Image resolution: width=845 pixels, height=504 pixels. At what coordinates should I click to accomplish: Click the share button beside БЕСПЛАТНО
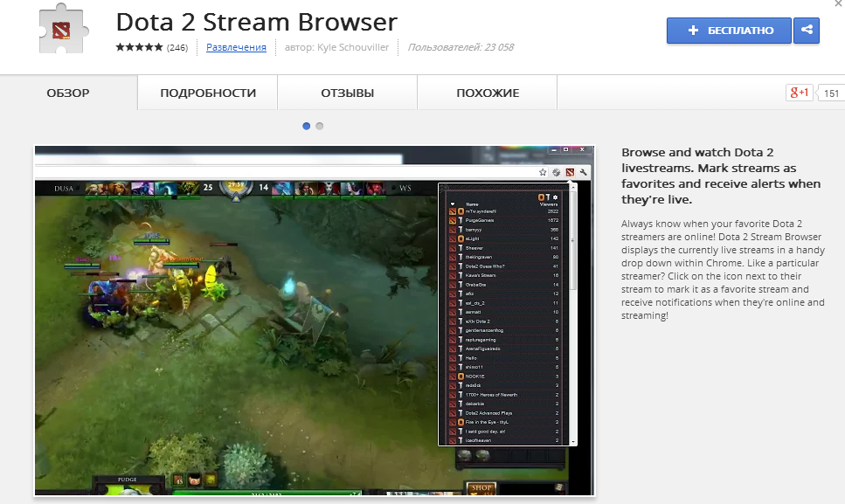click(806, 31)
